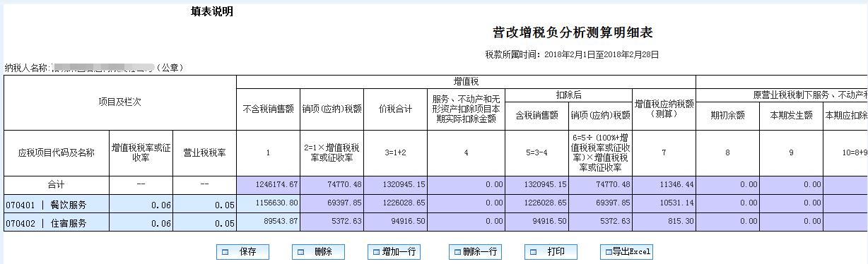This screenshot has width=868, height=264.
Task: Click the 期初余额 column header
Action: [x=728, y=115]
